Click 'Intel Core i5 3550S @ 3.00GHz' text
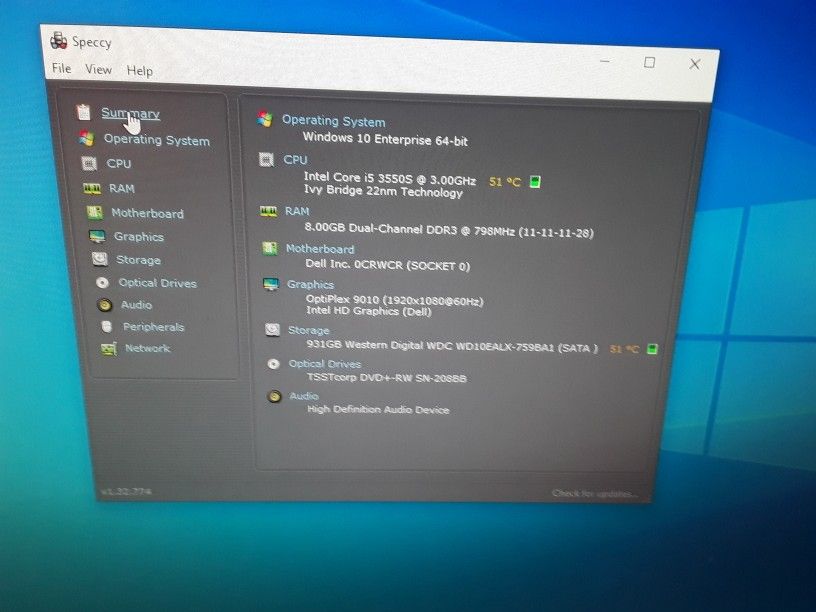The image size is (816, 612). pyautogui.click(x=390, y=178)
